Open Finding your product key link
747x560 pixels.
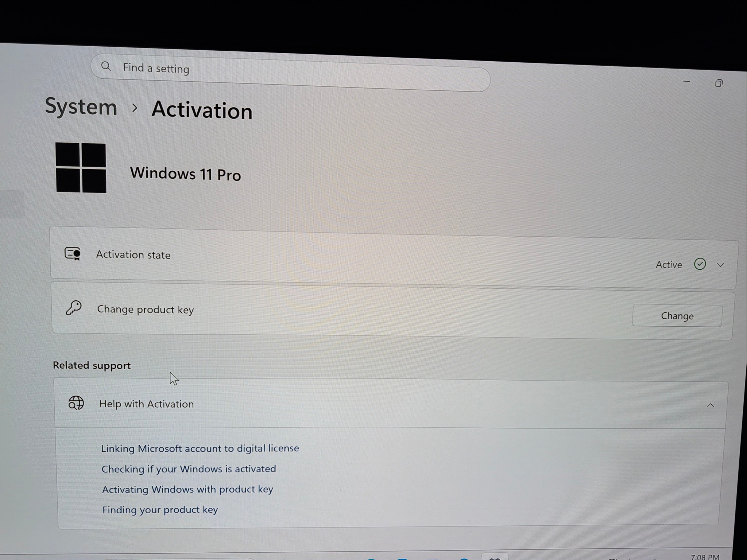tap(160, 510)
